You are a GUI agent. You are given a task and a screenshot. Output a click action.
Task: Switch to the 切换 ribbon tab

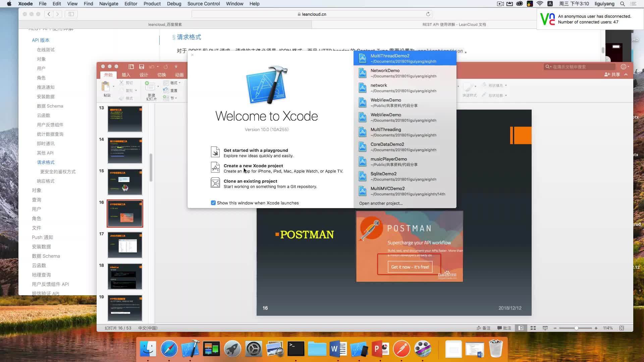click(162, 75)
